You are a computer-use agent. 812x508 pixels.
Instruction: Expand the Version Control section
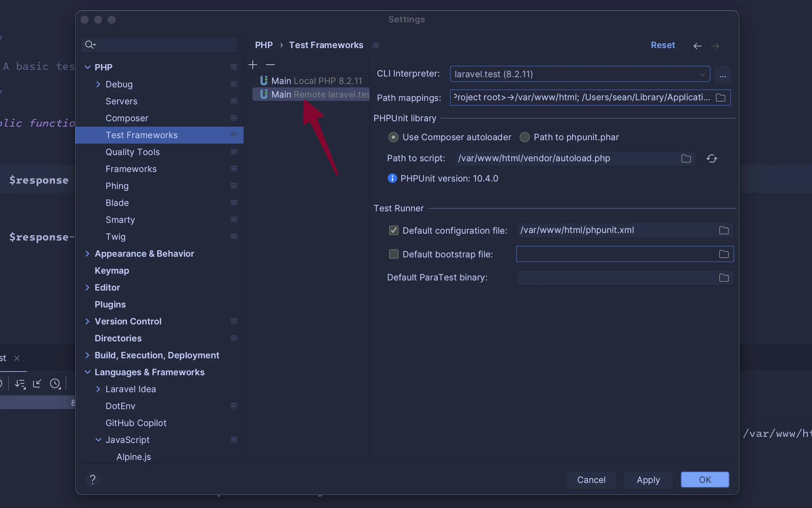pos(87,321)
